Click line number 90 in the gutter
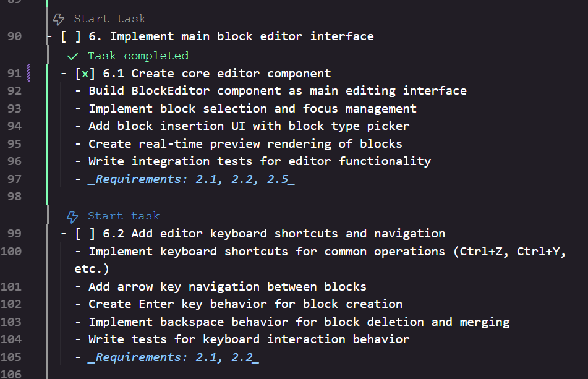Screen dimensions: 588x379 (14, 36)
